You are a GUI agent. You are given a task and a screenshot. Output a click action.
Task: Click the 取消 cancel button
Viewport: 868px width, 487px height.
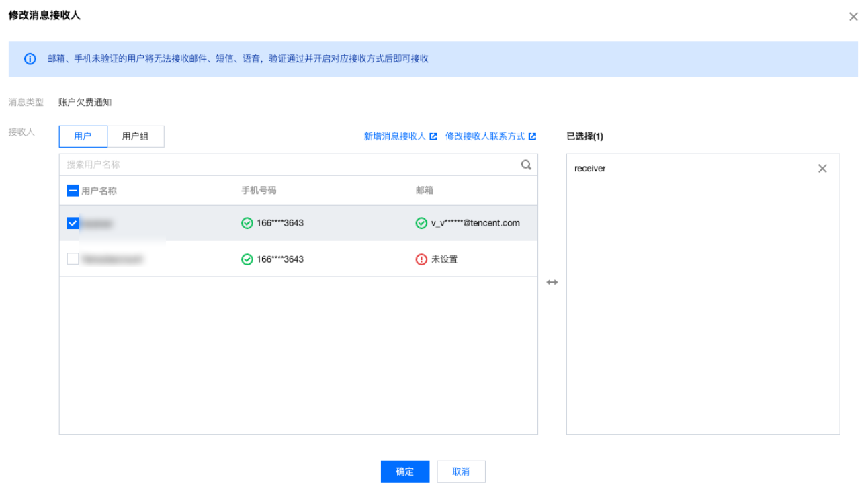click(x=461, y=472)
